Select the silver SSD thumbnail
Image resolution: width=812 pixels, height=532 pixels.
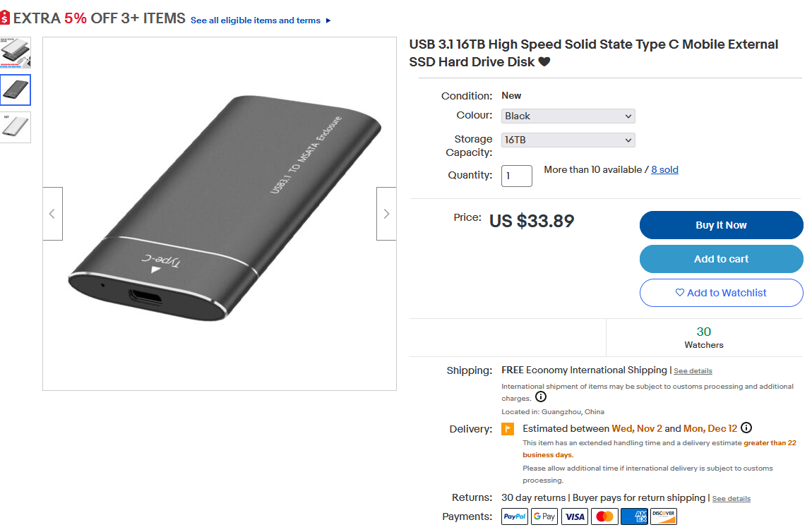[16, 127]
